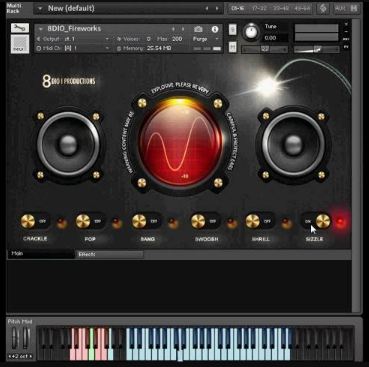Click the left speaker graphic
Screen dimensions: 369x367
tap(68, 144)
